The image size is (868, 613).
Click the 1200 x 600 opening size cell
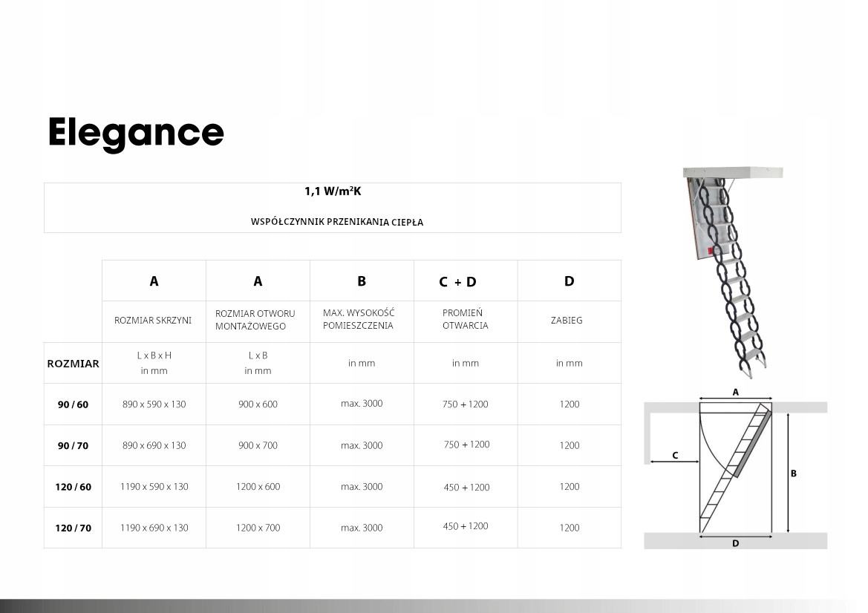tap(258, 487)
